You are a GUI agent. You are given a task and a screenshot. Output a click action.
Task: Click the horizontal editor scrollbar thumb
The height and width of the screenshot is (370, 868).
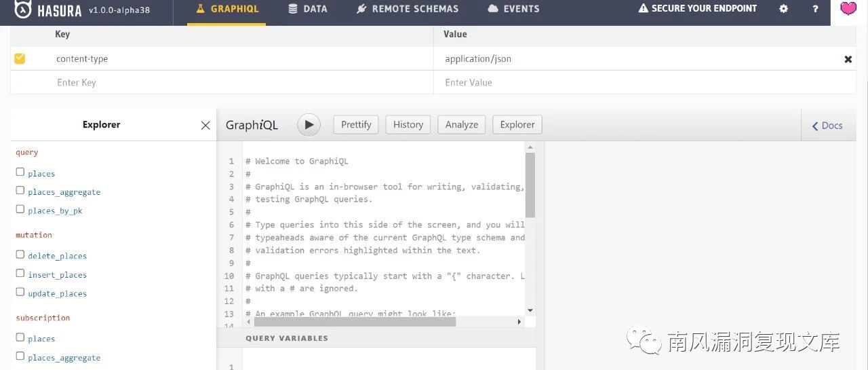click(355, 322)
